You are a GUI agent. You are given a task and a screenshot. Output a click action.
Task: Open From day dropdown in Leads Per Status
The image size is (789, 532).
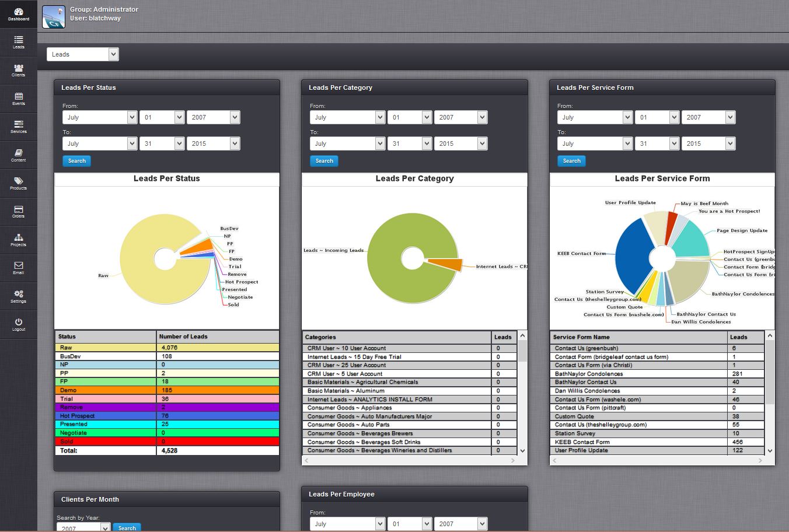click(x=162, y=117)
